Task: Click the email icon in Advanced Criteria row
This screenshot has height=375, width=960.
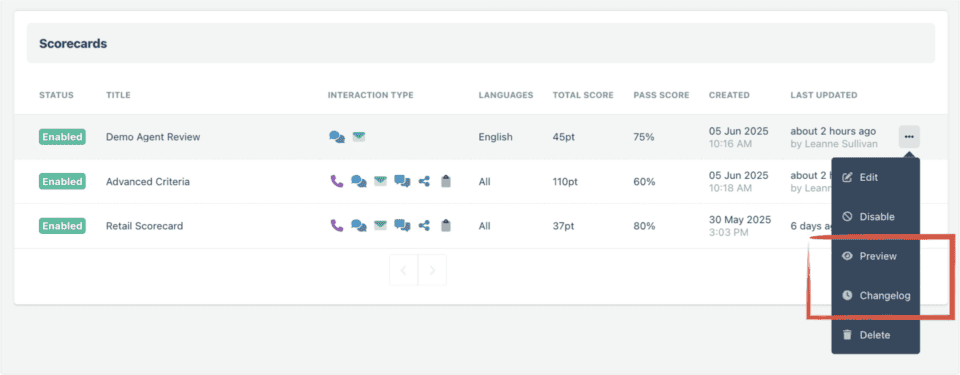Action: [380, 181]
